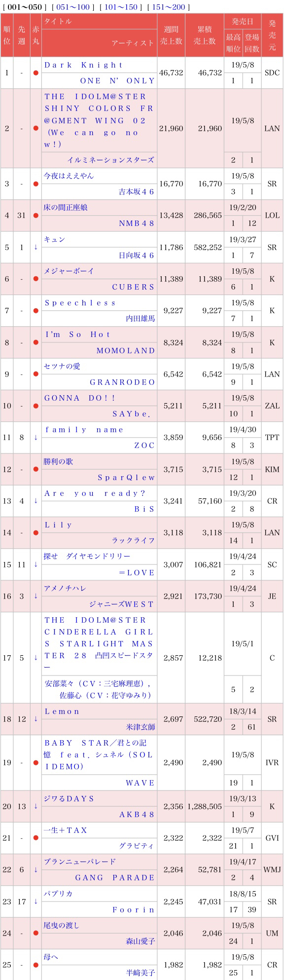Click the down arrow for パプリカ
This screenshot has width=286, height=980.
(x=36, y=901)
